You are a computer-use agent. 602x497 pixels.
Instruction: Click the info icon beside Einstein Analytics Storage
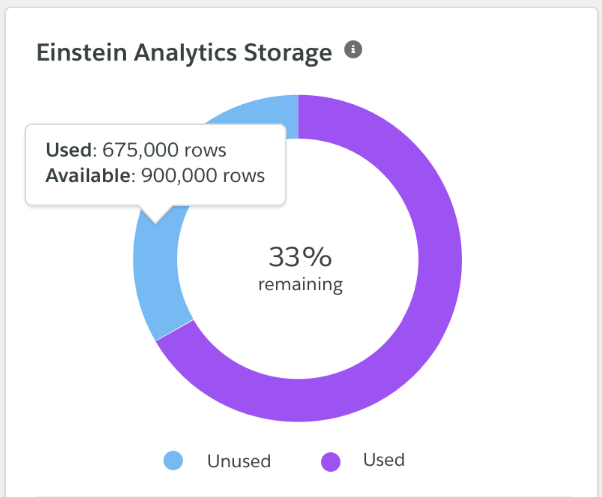point(353,50)
